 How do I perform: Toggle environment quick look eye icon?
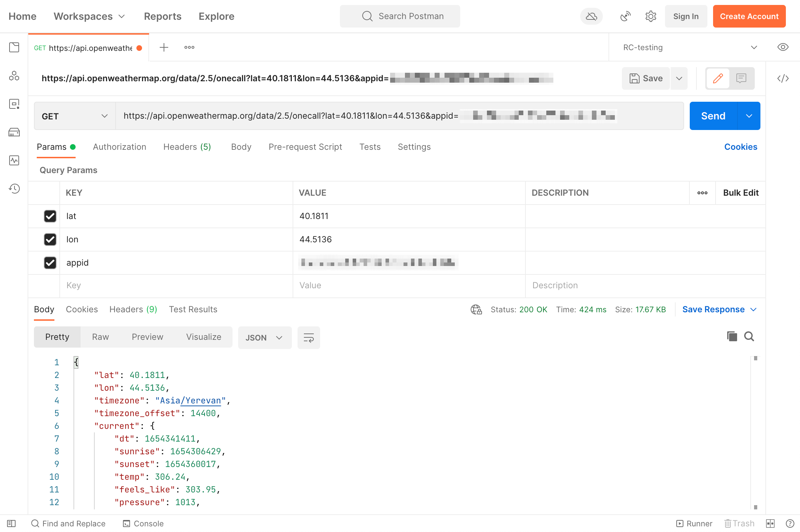(783, 47)
